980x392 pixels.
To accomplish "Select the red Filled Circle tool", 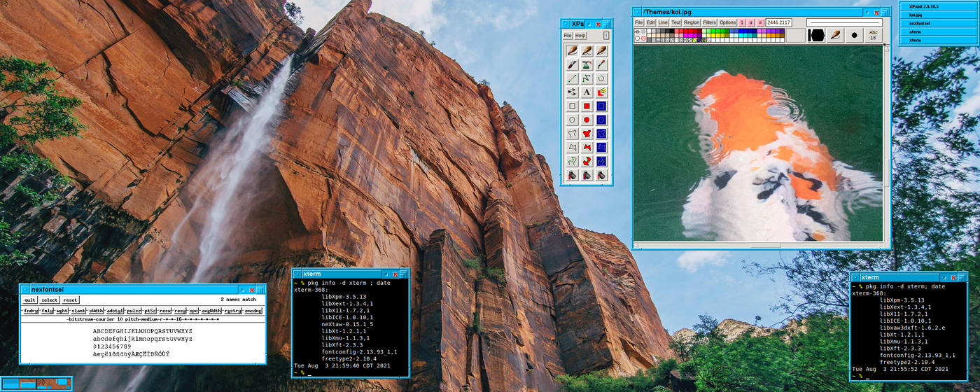I will [x=587, y=120].
